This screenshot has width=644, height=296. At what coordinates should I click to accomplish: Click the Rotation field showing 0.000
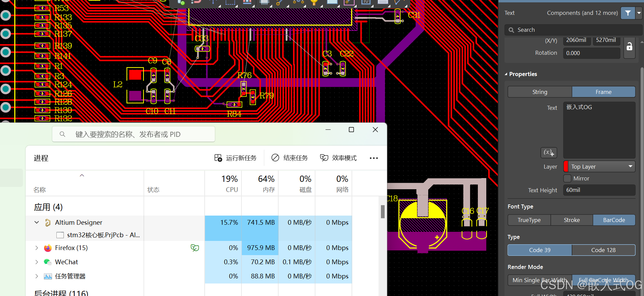tap(592, 53)
